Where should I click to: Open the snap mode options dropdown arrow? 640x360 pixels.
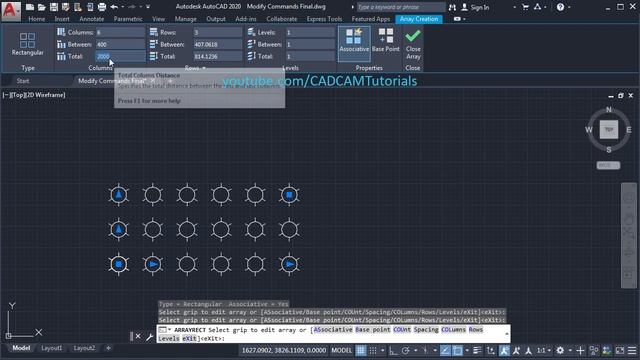click(x=382, y=350)
